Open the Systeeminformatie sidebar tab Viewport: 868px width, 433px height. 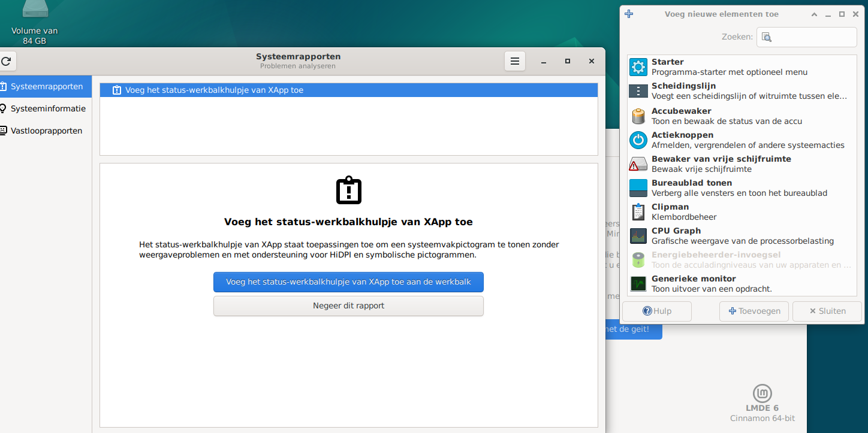click(x=46, y=108)
